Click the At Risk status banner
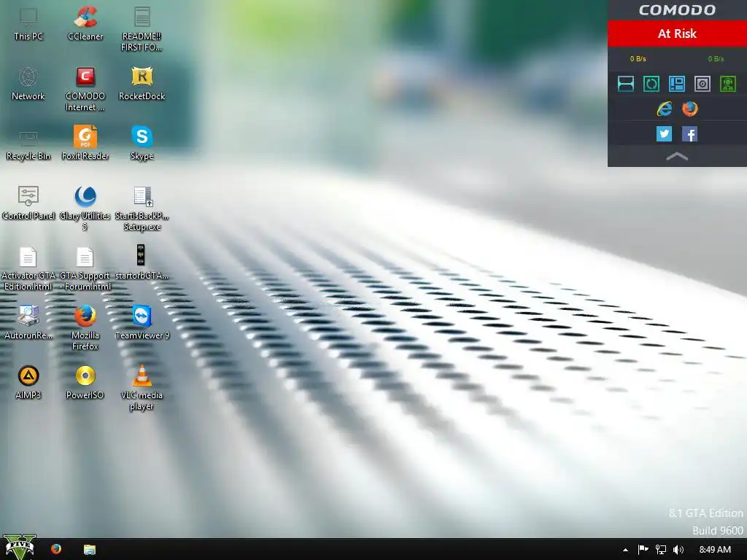Image resolution: width=747 pixels, height=560 pixels. (677, 34)
